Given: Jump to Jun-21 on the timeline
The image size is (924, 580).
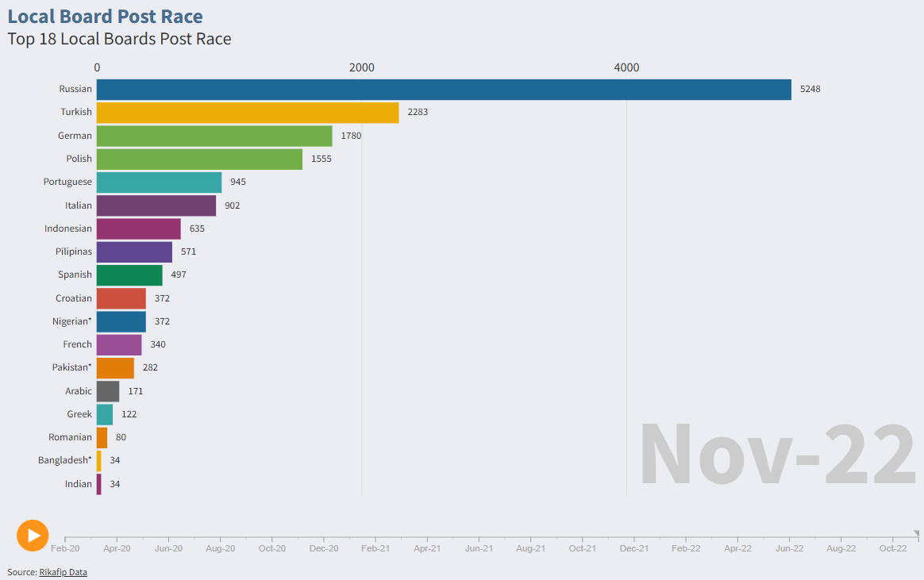Looking at the screenshot, I should [479, 548].
